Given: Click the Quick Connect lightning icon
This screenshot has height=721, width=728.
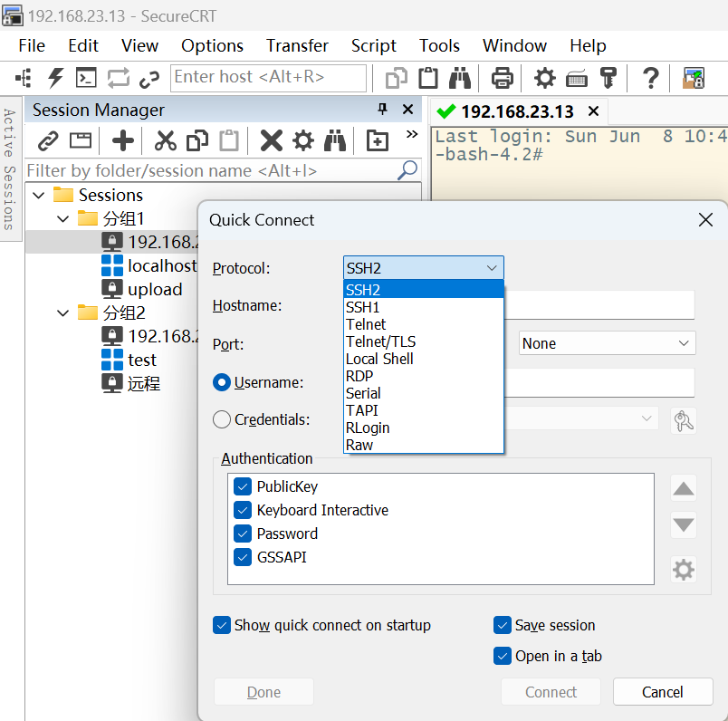Looking at the screenshot, I should [55, 78].
